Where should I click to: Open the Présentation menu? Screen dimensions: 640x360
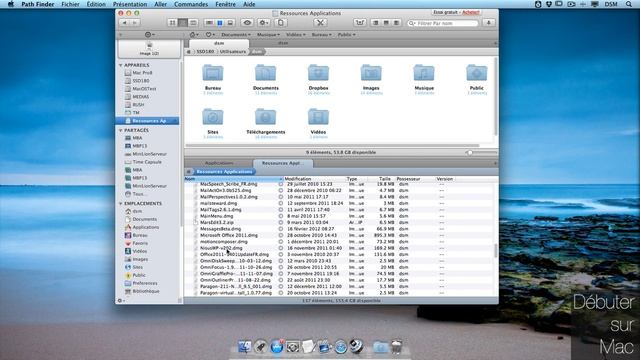click(x=130, y=4)
